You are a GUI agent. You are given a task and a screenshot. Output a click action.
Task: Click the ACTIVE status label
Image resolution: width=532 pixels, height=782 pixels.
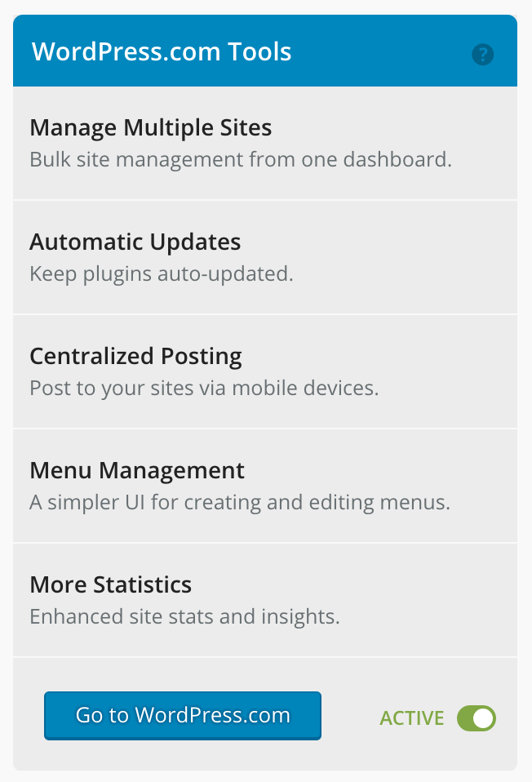pyautogui.click(x=412, y=718)
